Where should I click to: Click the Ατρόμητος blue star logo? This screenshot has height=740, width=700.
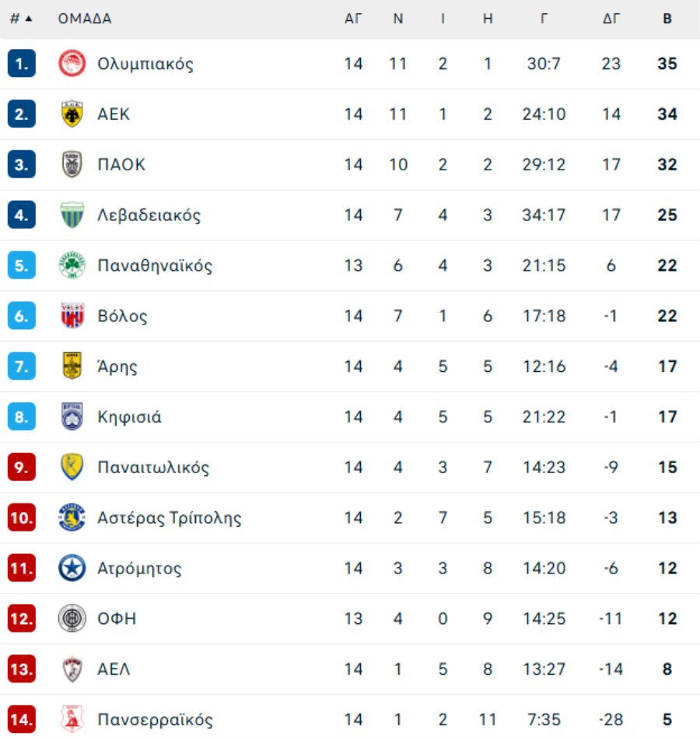click(72, 569)
